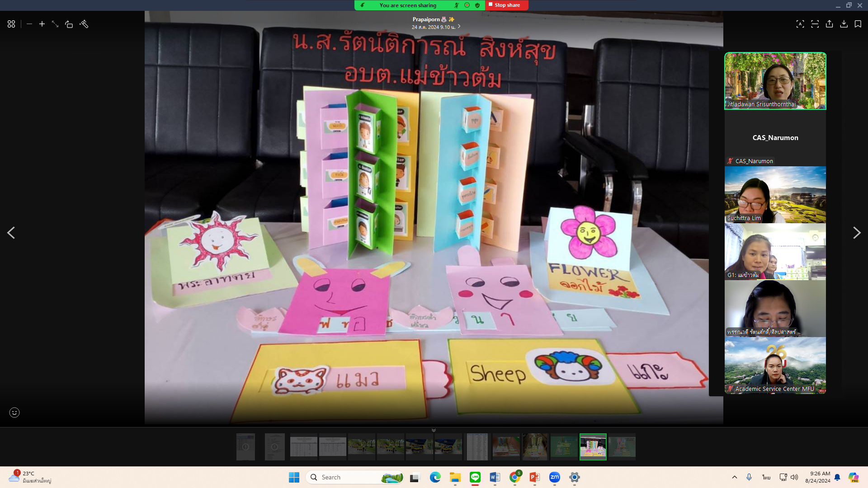Go to the previous image arrow
Screen dimensions: 868x488
coord(11,233)
